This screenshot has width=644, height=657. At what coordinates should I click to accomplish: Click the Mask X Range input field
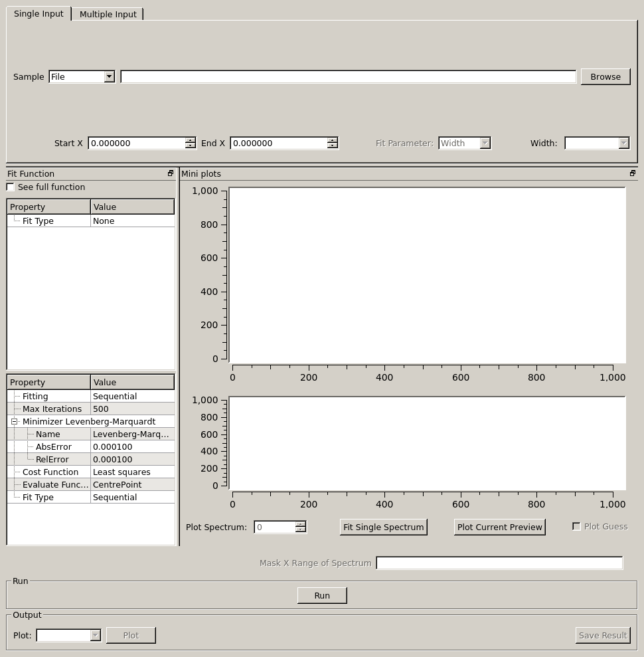tap(499, 563)
